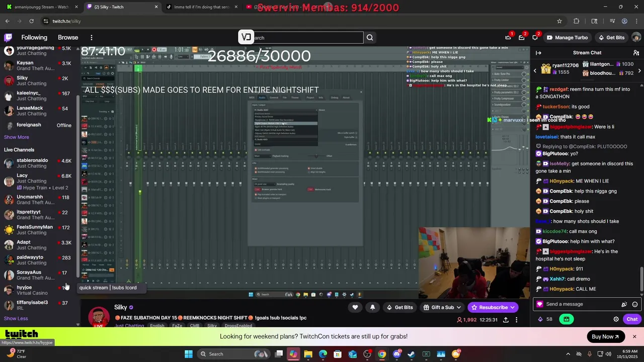
Task: Open the chat community users icon
Action: click(x=636, y=53)
